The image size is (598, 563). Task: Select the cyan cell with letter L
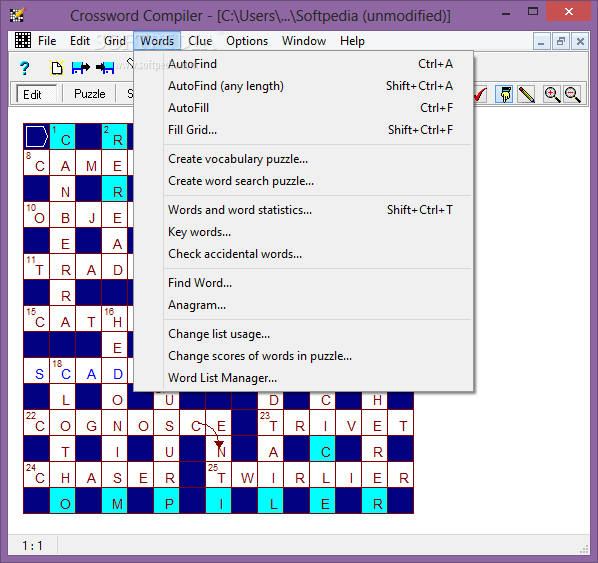[x=270, y=501]
